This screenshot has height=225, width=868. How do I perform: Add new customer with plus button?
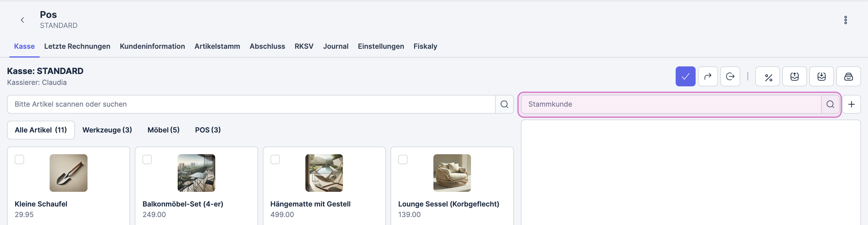click(x=851, y=104)
